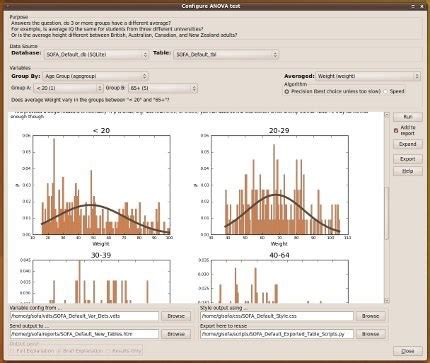Click the output scrollbar up arrow
This screenshot has height=363, width=430.
[387, 115]
